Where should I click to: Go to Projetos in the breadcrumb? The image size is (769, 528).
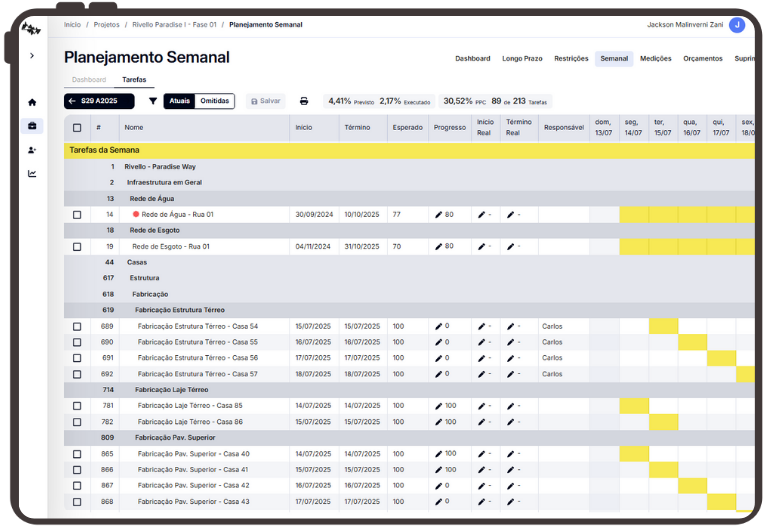(x=106, y=23)
